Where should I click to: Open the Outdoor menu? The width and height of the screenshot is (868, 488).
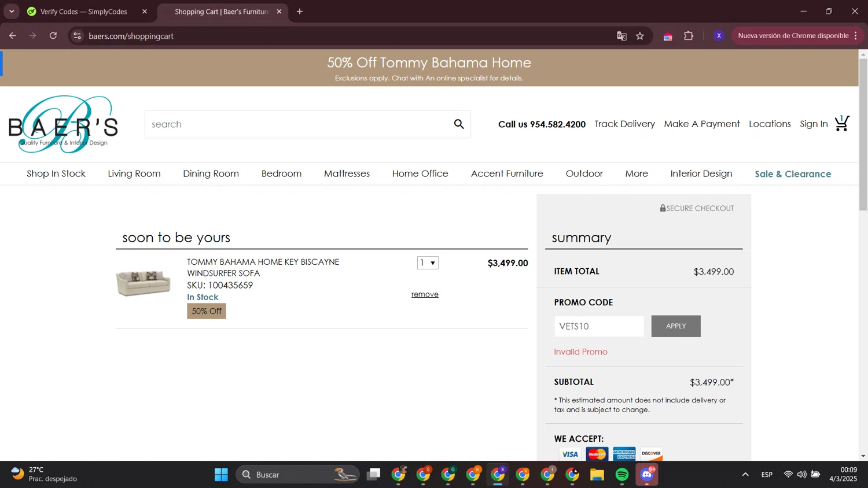tap(584, 173)
